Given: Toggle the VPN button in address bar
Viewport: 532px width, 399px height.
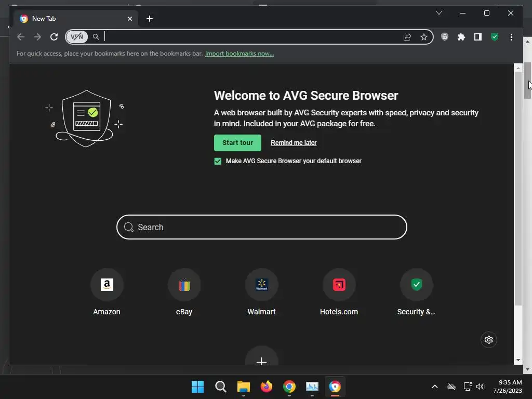Looking at the screenshot, I should 77,37.
